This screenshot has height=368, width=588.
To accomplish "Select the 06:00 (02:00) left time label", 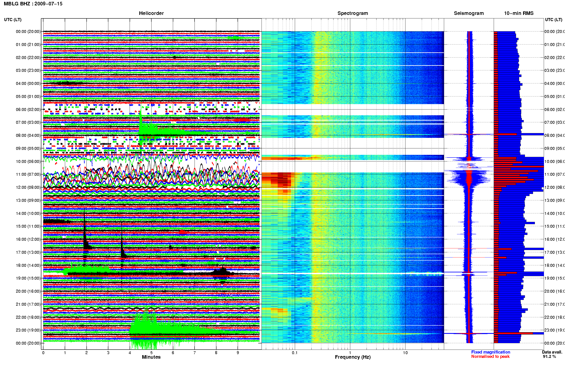I will coord(28,109).
